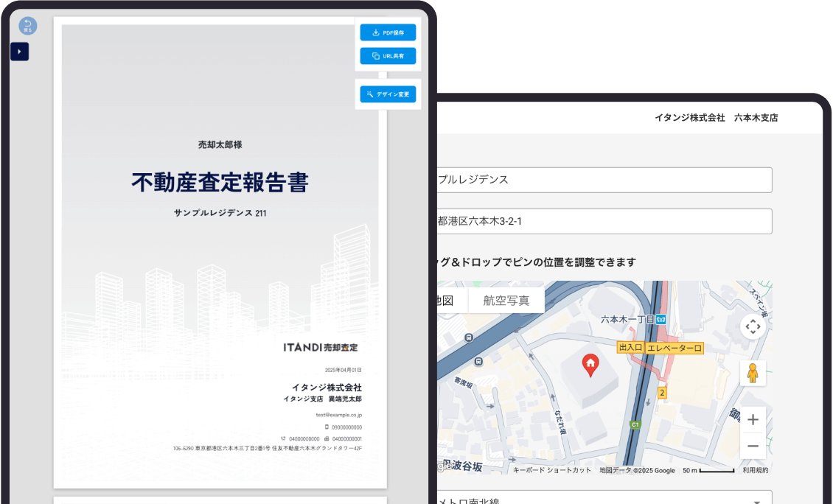Click the address field with 六本木3-2-1

[x=604, y=221]
